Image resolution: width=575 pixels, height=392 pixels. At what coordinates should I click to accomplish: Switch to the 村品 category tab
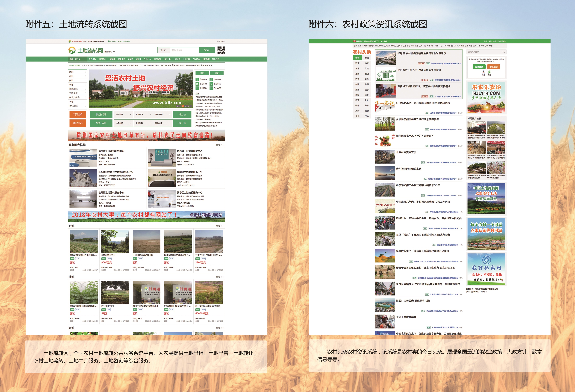366,116
